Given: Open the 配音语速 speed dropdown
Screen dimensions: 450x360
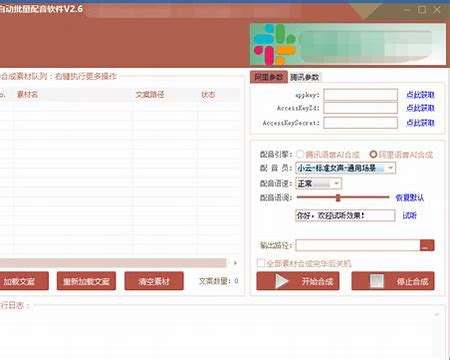Looking at the screenshot, I should click(336, 183).
